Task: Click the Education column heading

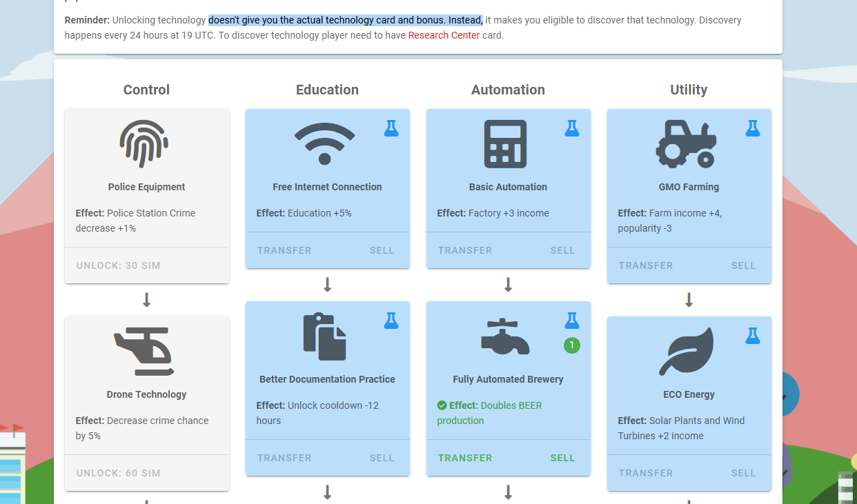Action: (327, 90)
